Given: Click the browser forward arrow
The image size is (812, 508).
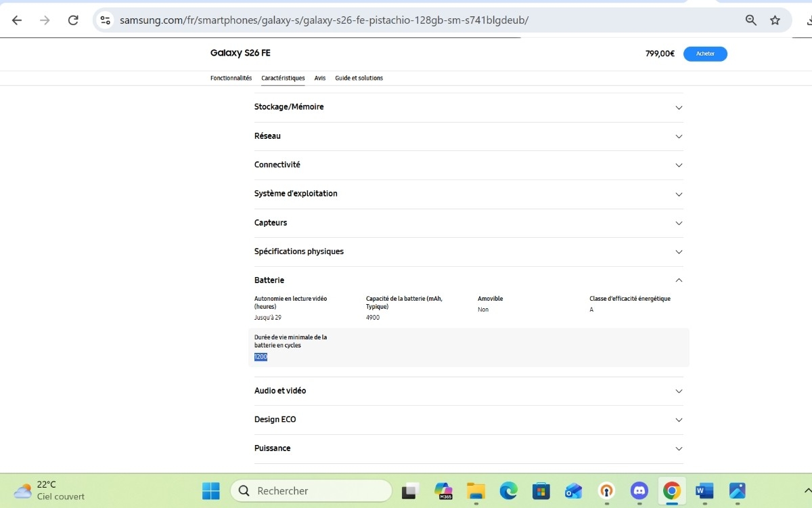Looking at the screenshot, I should pos(45,20).
